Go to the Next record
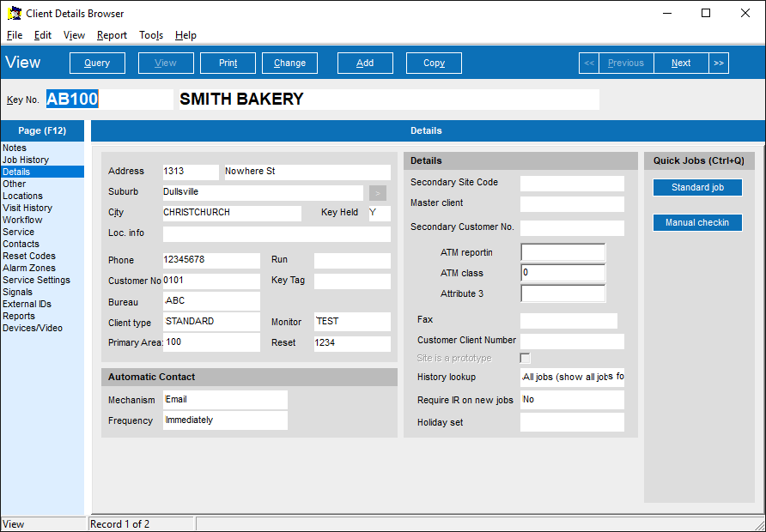 pos(681,63)
